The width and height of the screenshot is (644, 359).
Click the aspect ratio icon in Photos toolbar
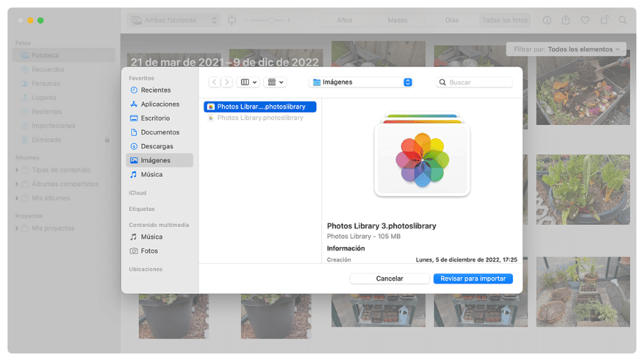point(232,20)
